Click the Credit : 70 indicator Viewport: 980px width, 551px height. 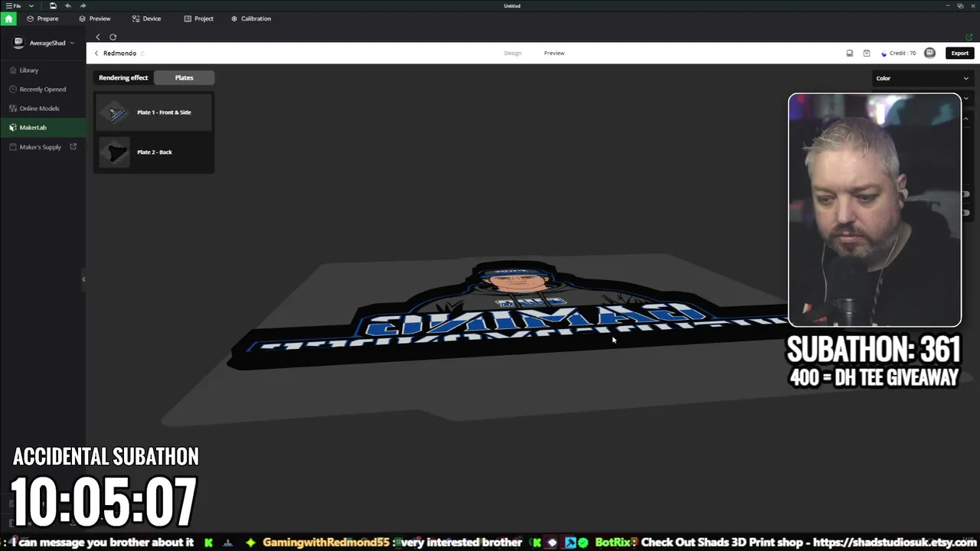point(899,53)
